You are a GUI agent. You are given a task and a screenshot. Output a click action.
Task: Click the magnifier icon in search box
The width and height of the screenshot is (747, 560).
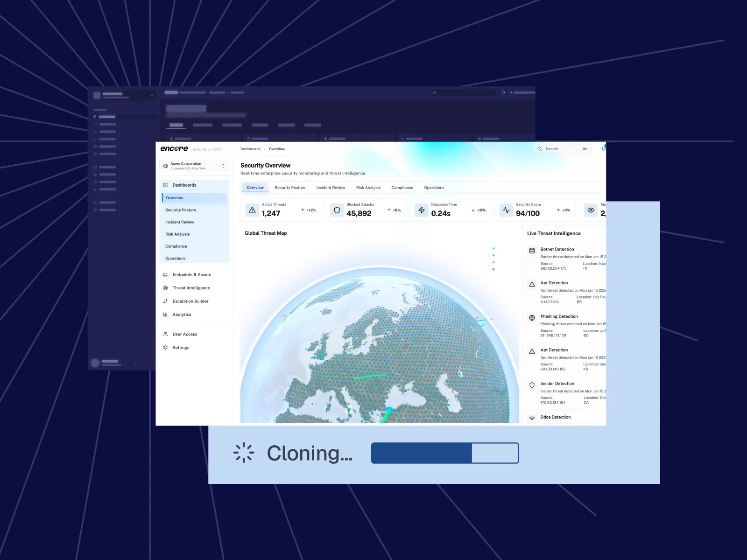tap(540, 149)
